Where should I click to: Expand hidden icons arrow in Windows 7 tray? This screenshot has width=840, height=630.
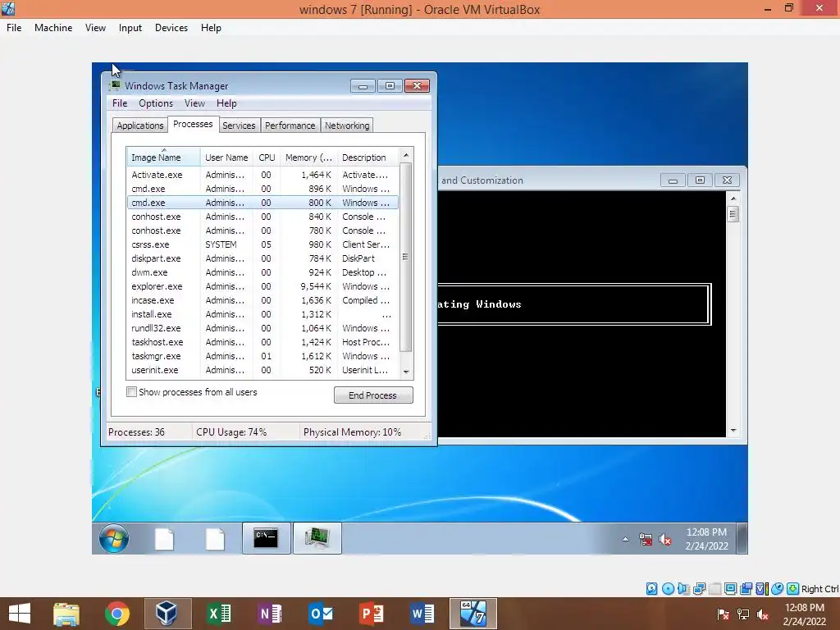tap(625, 540)
